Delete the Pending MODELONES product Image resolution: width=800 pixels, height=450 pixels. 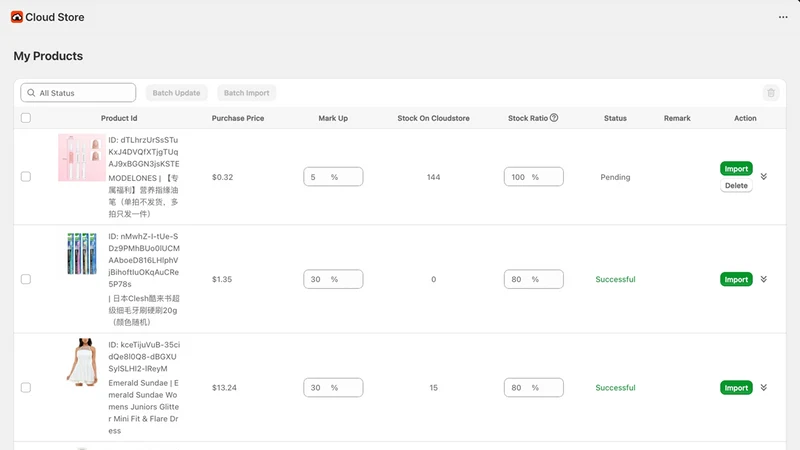click(736, 185)
